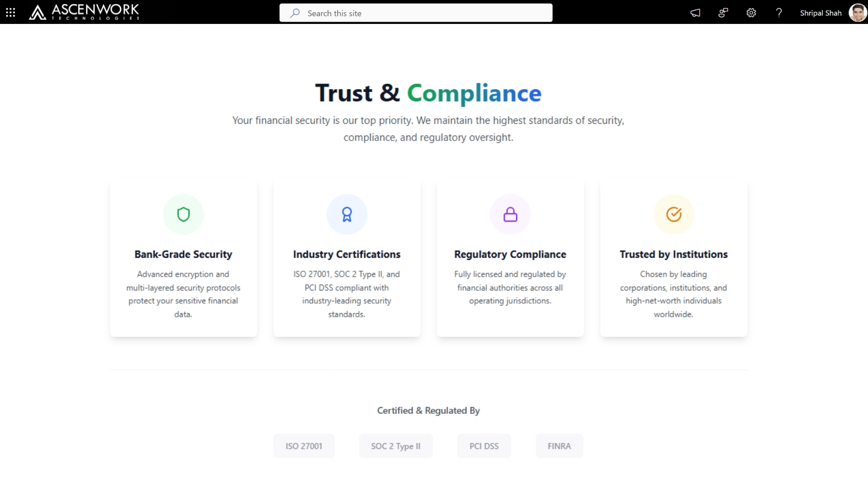This screenshot has height=488, width=868.
Task: Select the ISO 27001 badge
Action: 304,446
